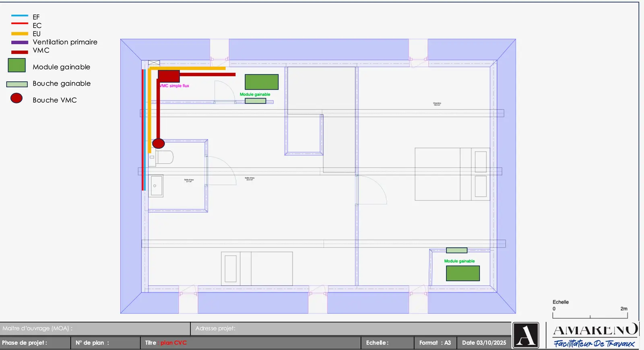Viewport: 644px width, 350px height.
Task: Click the top green Module gainable block
Action: click(x=262, y=82)
